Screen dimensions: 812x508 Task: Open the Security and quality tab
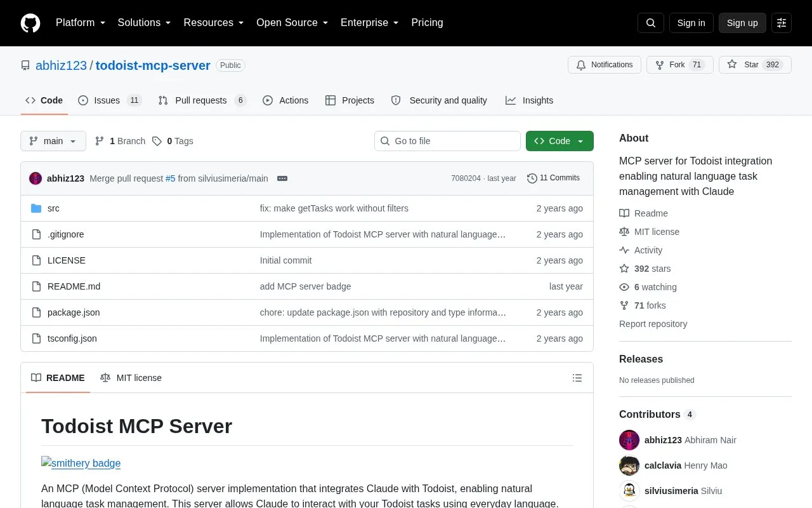439,100
